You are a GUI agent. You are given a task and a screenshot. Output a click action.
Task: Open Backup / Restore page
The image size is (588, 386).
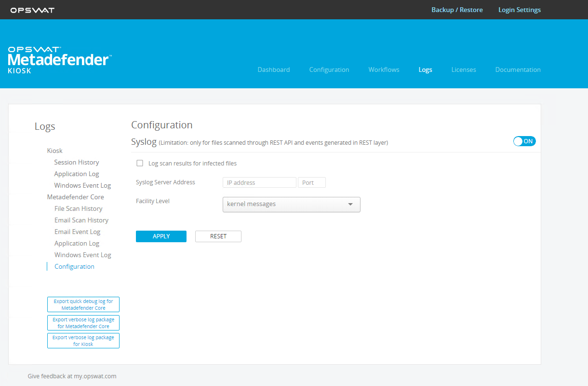pyautogui.click(x=457, y=10)
